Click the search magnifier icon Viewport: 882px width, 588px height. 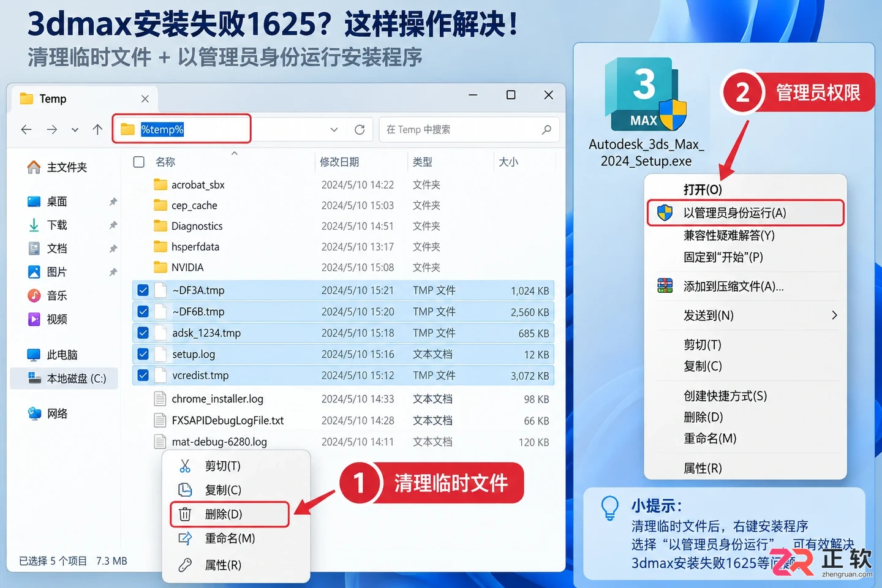pyautogui.click(x=546, y=130)
